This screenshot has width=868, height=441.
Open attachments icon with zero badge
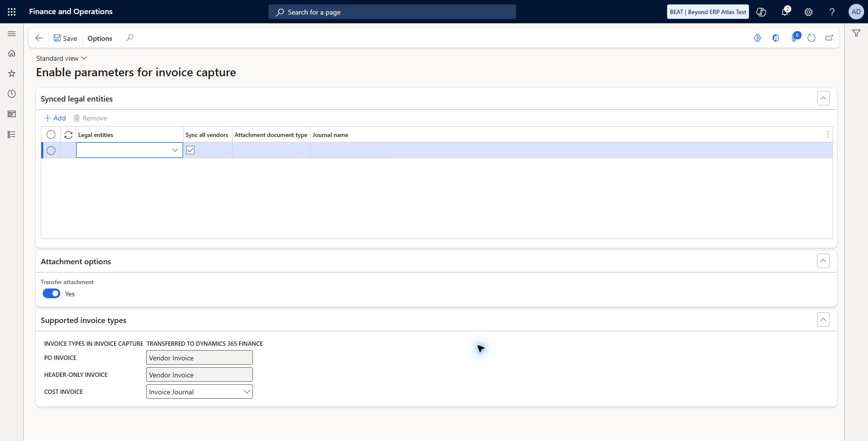(x=795, y=37)
